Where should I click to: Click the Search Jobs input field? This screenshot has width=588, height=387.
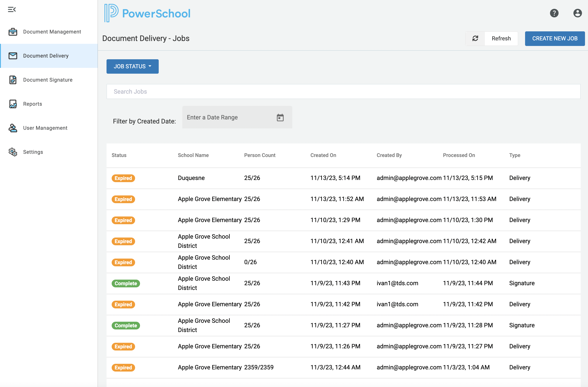click(344, 91)
